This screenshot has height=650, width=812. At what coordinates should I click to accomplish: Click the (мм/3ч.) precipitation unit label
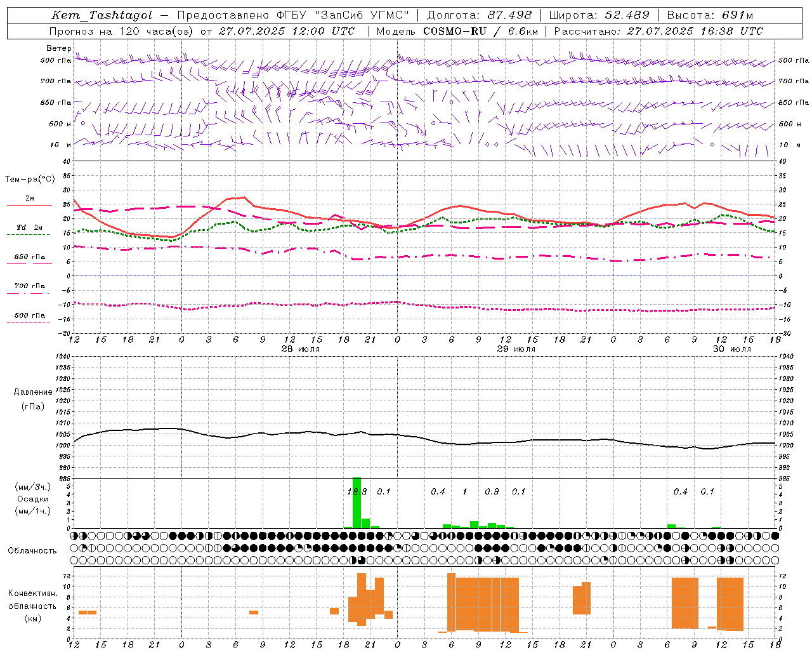click(x=33, y=487)
